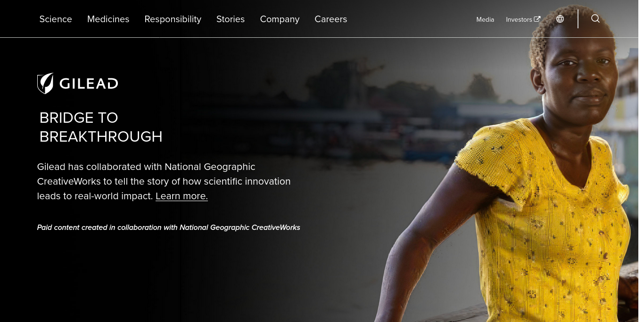The image size is (644, 322).
Task: Open the Company menu item
Action: tap(280, 19)
